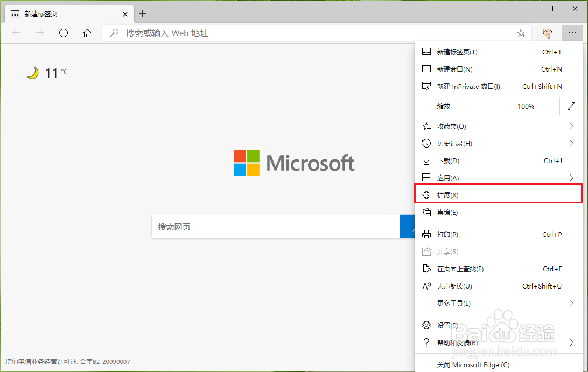Open 设置(S) settings menu item
Screen dimensions: 588x372
click(499, 325)
